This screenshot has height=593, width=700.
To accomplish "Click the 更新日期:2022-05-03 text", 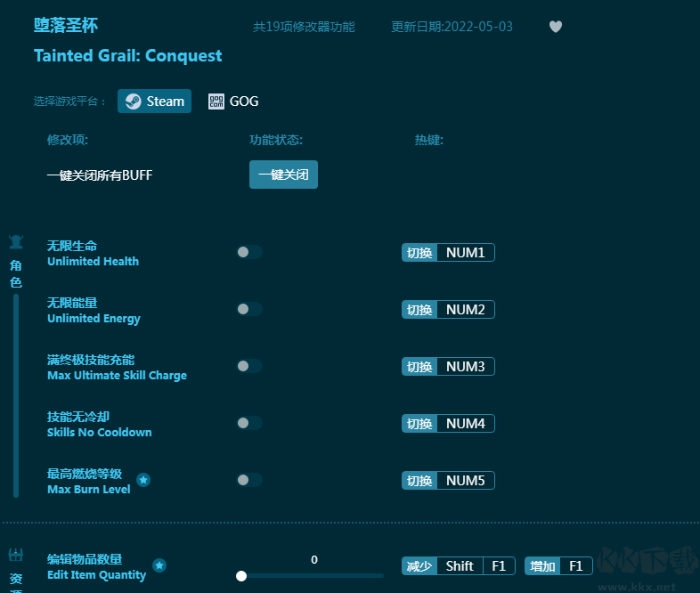I will pyautogui.click(x=452, y=27).
